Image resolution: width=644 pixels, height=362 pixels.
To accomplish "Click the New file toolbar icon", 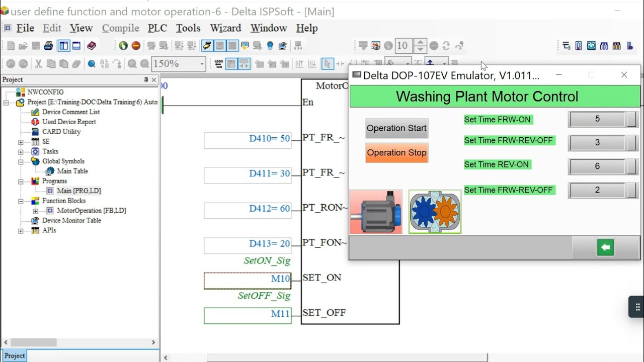I will click(11, 46).
